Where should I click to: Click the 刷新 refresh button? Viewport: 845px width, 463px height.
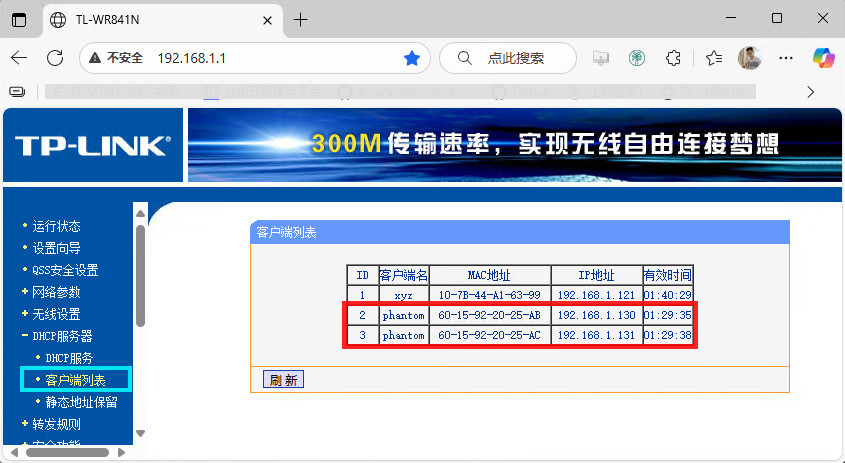coord(283,380)
